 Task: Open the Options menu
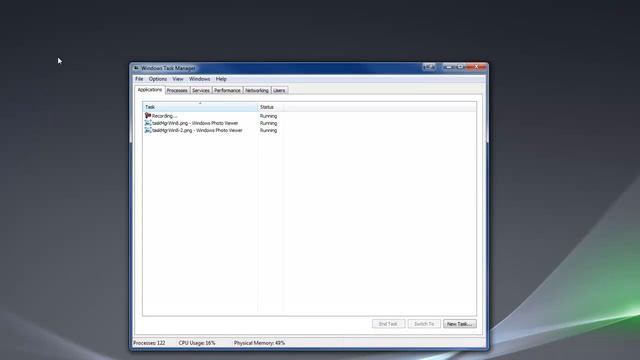click(x=158, y=79)
